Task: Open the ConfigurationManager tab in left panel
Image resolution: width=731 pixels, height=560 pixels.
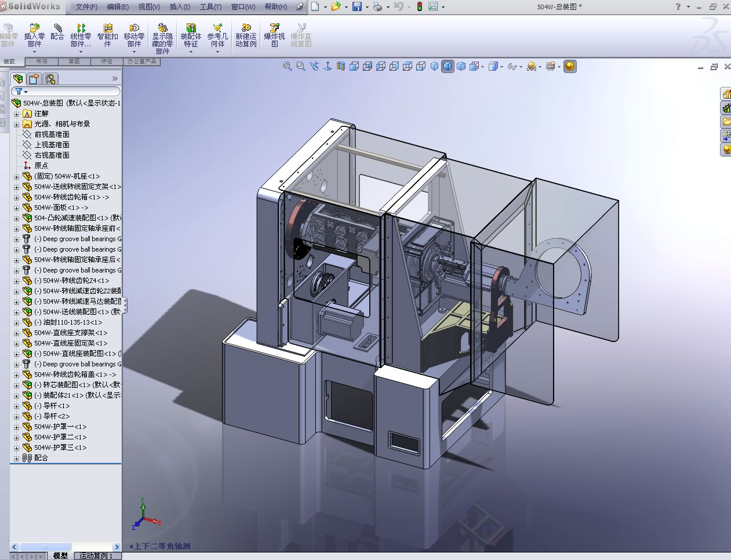Action: click(x=50, y=79)
